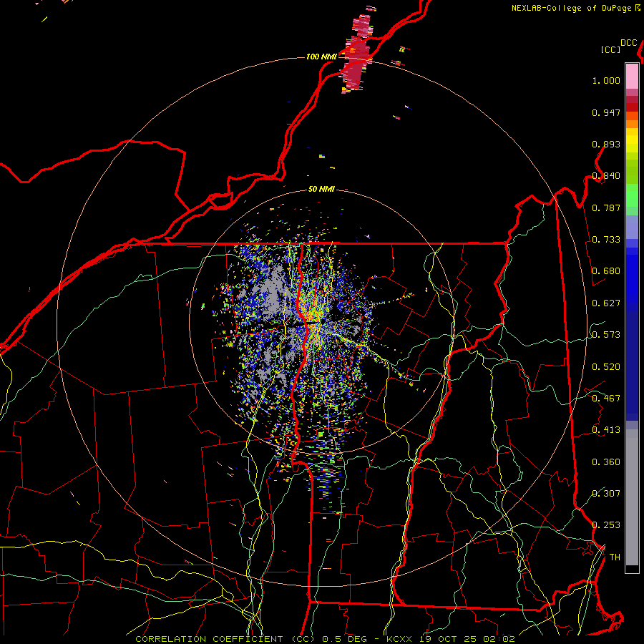Click the [CC] legend unit label

pyautogui.click(x=610, y=49)
